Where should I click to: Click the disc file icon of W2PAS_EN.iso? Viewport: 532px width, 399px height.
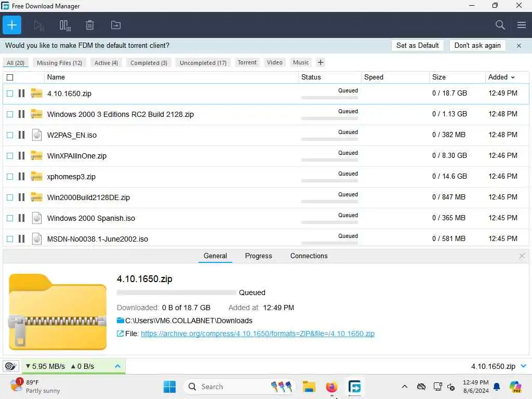click(37, 135)
